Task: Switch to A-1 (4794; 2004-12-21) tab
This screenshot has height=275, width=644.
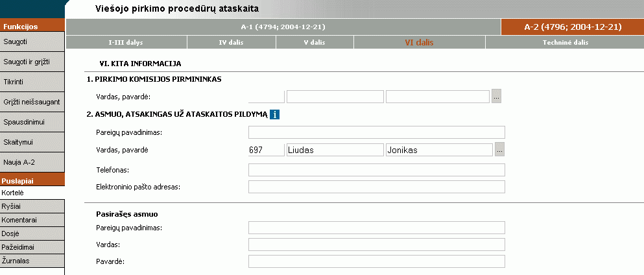Action: (x=283, y=27)
